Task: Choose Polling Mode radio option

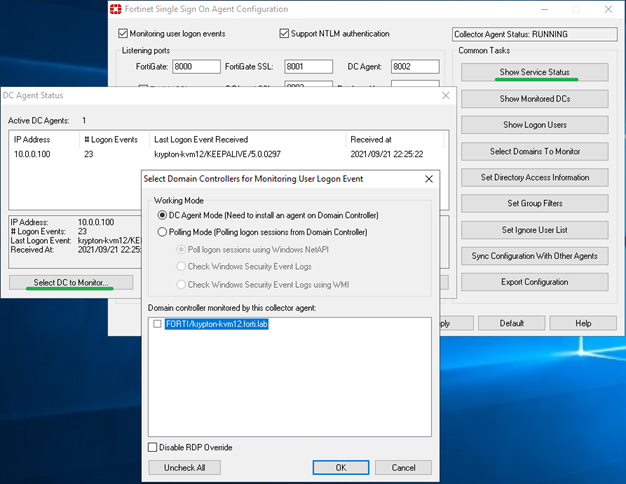Action: point(162,231)
